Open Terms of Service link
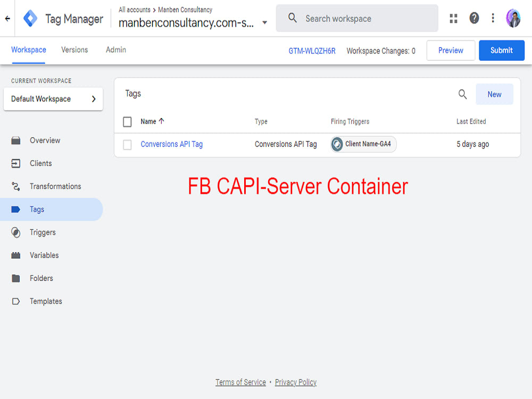The image size is (532, 399). point(240,383)
